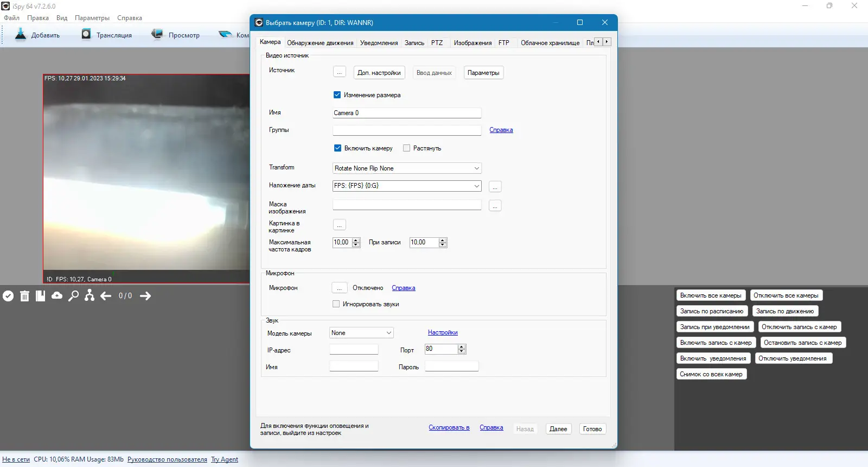Viewport: 868px width, 467px height.
Task: Click the Доп. настройки button
Action: (x=379, y=73)
